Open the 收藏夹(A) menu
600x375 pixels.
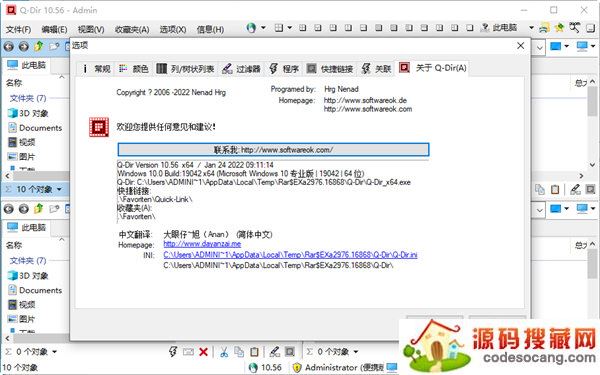[132, 29]
